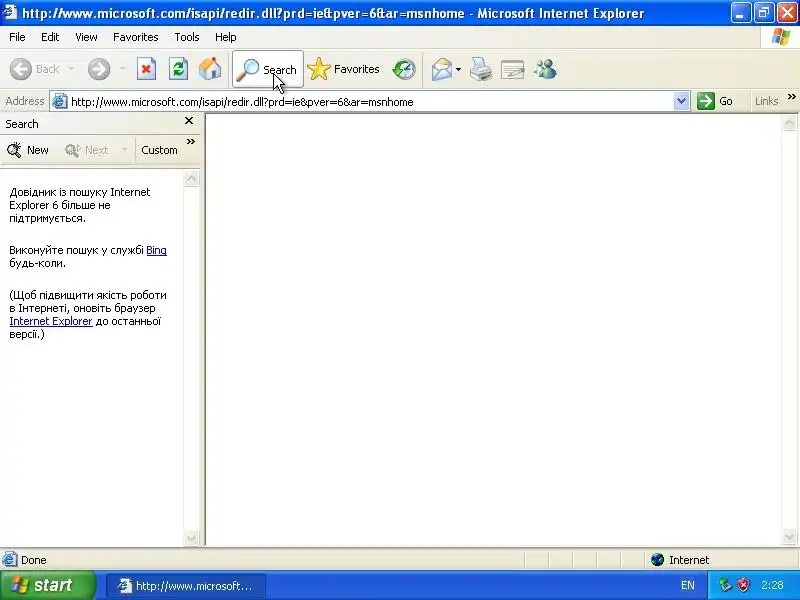The width and height of the screenshot is (800, 600).
Task: Expand the Address bar dropdown arrow
Action: pyautogui.click(x=681, y=101)
